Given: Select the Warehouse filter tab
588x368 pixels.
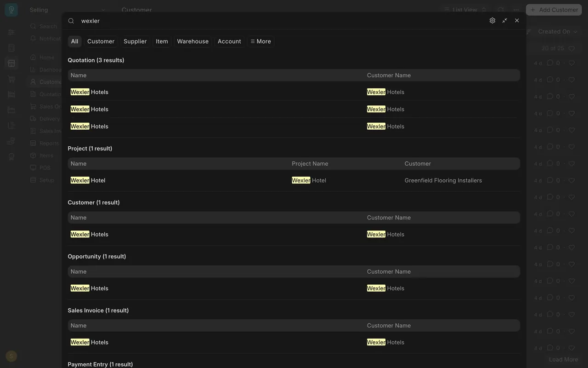Looking at the screenshot, I should [x=193, y=41].
